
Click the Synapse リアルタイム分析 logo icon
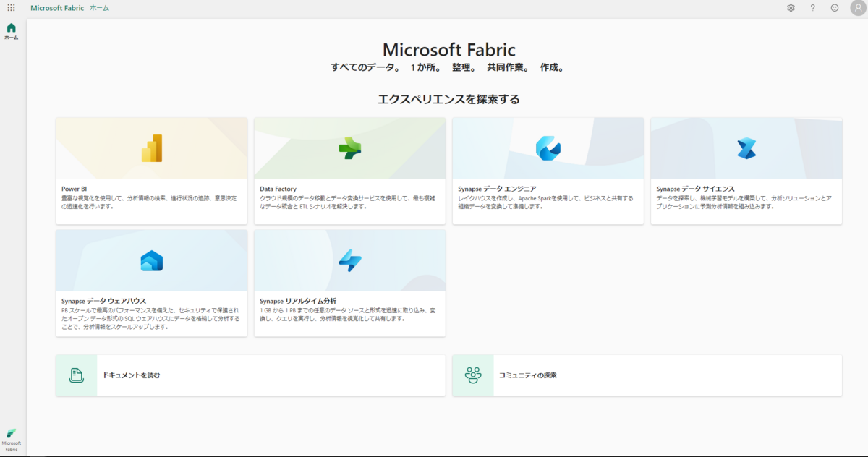(x=350, y=260)
